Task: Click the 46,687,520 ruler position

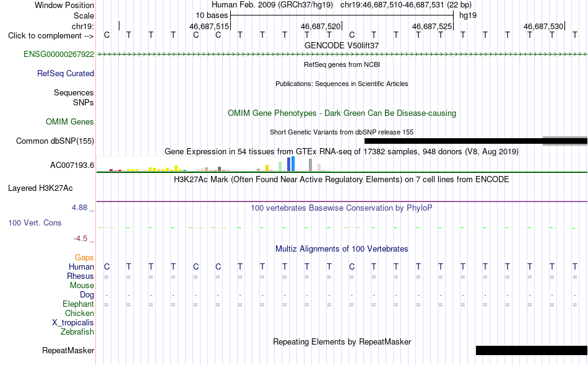Action: tap(321, 26)
